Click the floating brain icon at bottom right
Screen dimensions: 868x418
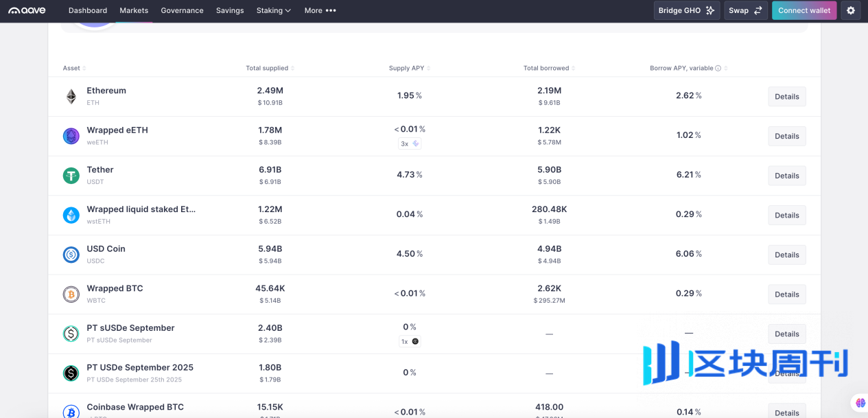860,403
